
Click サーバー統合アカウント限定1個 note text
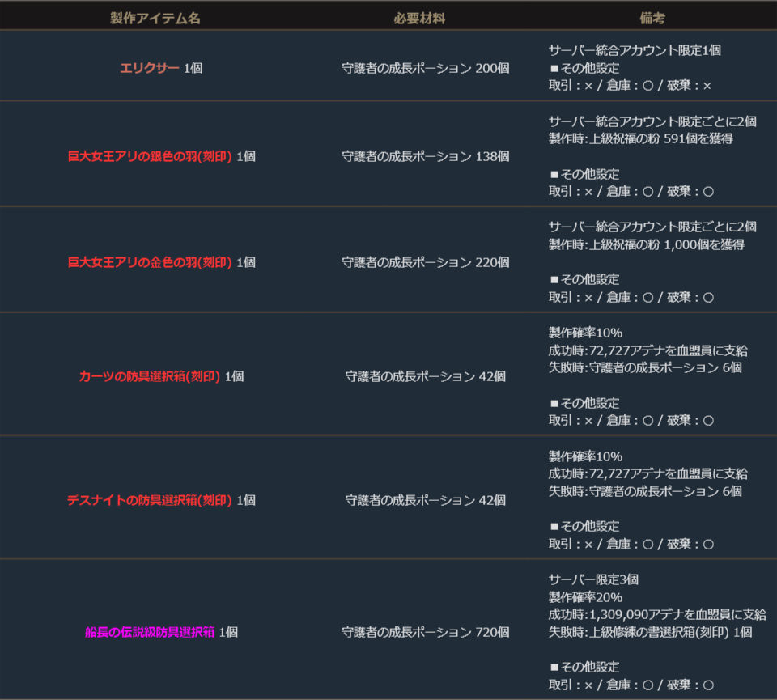click(635, 50)
